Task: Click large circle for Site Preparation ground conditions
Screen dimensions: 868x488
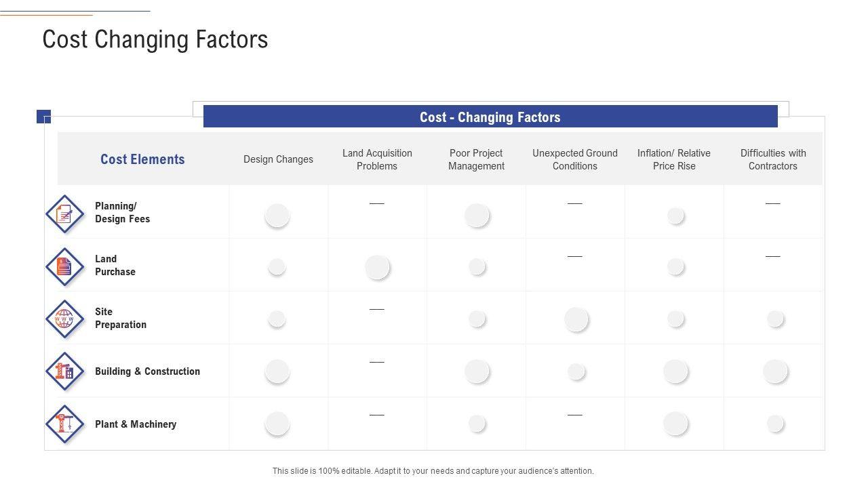Action: tap(576, 319)
